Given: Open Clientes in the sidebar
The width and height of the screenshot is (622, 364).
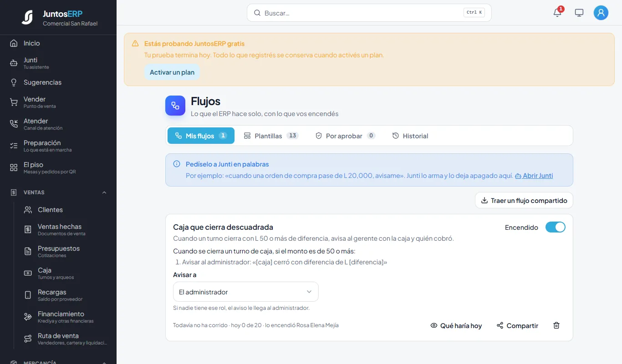Looking at the screenshot, I should coord(66,210).
